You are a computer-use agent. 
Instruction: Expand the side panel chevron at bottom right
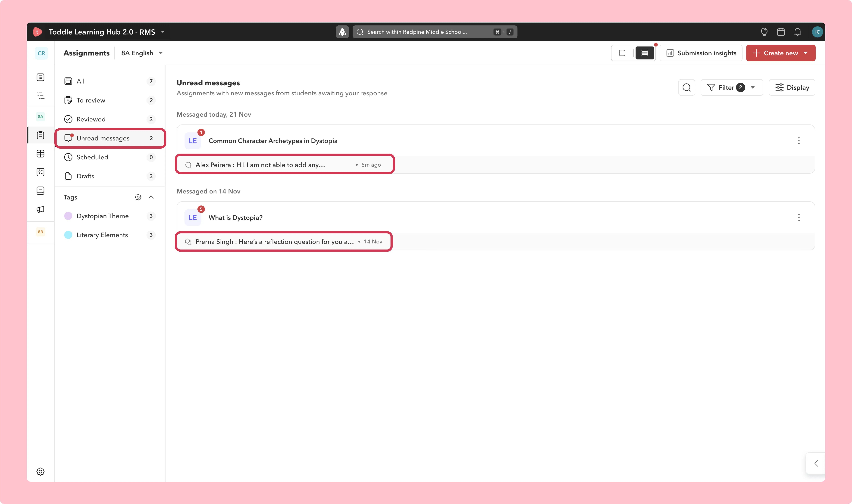tap(816, 463)
